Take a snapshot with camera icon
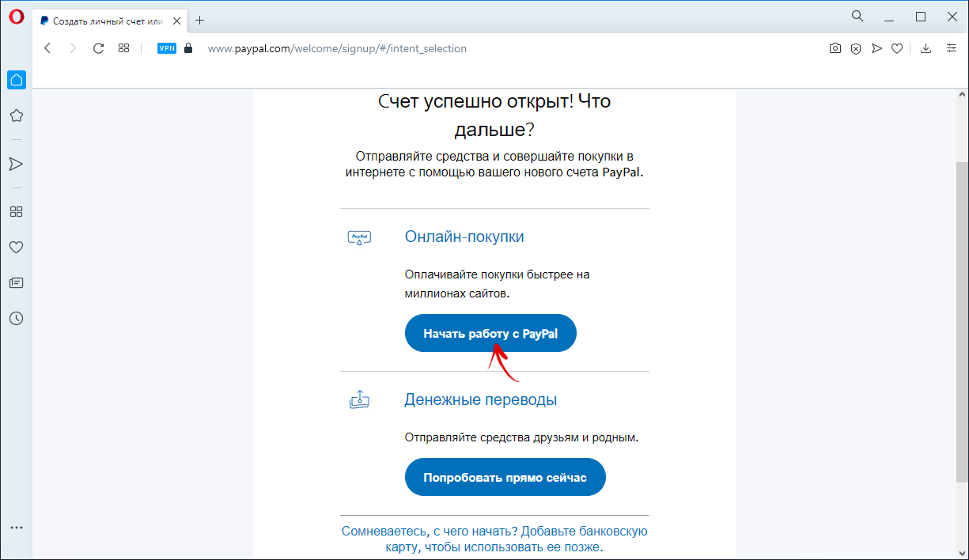The width and height of the screenshot is (969, 560). [x=835, y=48]
